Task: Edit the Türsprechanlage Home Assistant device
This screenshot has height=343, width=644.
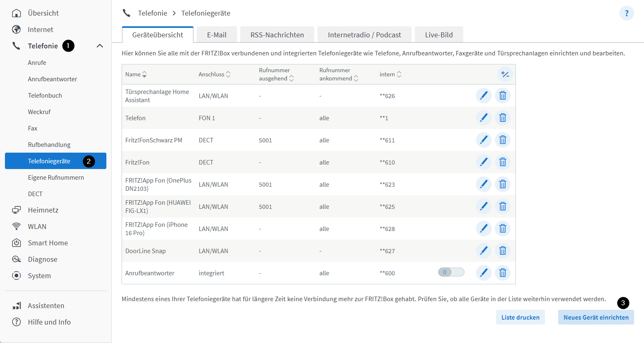Action: pos(483,96)
